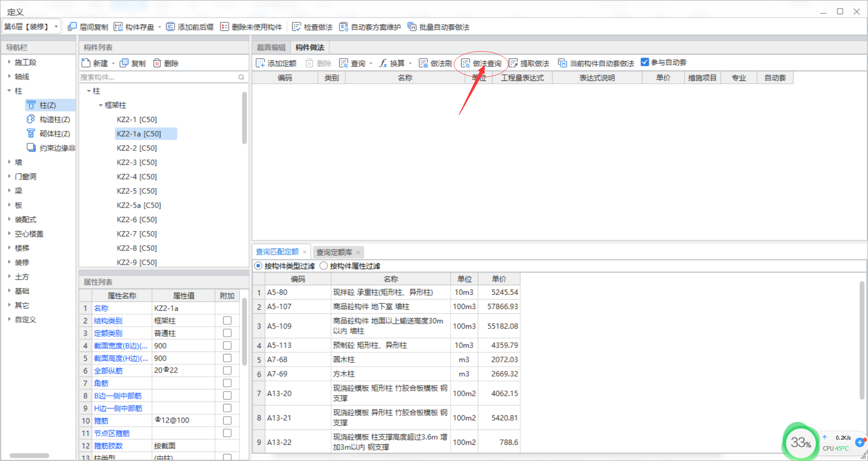This screenshot has height=461, width=868.
Task: Tick the 附加 checkbox for 全部纵筋
Action: [x=227, y=371]
